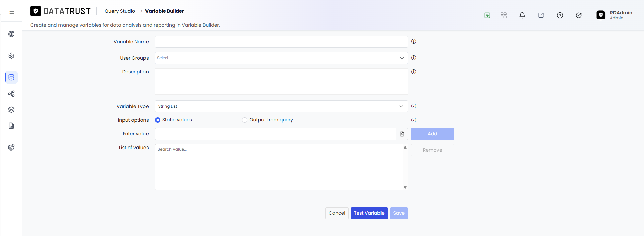The width and height of the screenshot is (644, 236).
Task: Click the file upload icon in Enter value
Action: click(x=402, y=134)
